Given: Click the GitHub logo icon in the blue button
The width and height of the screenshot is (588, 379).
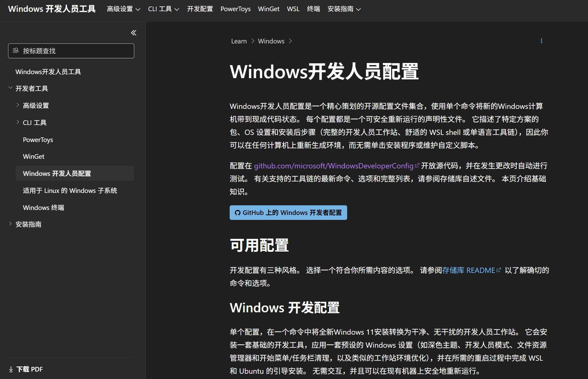Looking at the screenshot, I should pos(237,212).
